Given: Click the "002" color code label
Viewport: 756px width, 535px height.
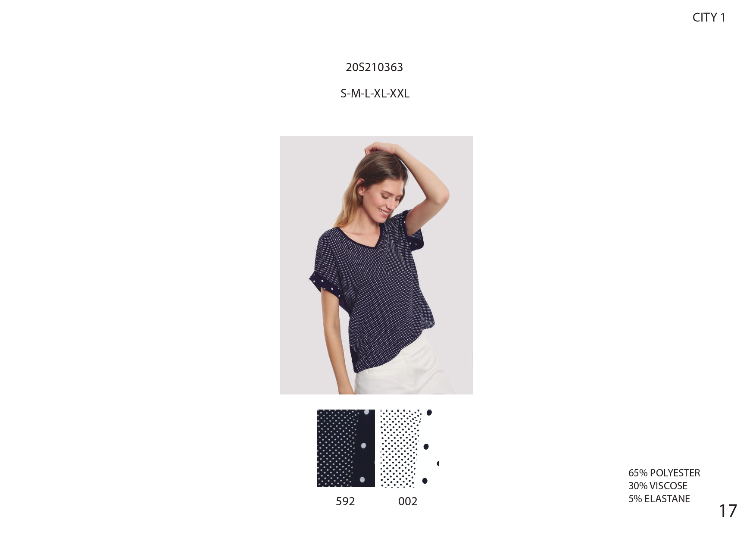Looking at the screenshot, I should [x=408, y=501].
